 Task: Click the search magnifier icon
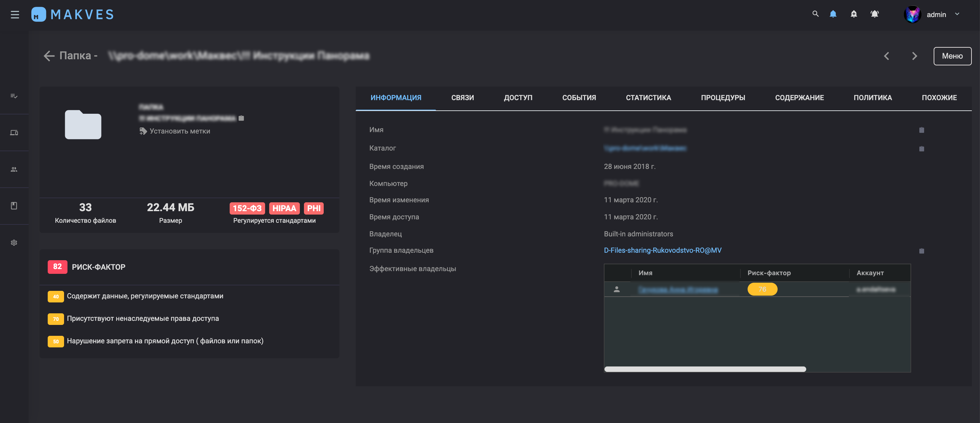coord(815,14)
